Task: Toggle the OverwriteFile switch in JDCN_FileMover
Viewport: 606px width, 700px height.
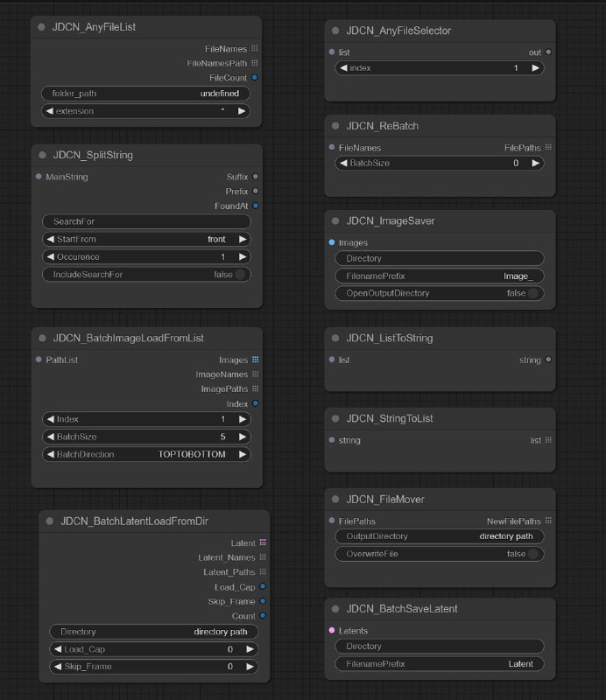Action: 532,554
